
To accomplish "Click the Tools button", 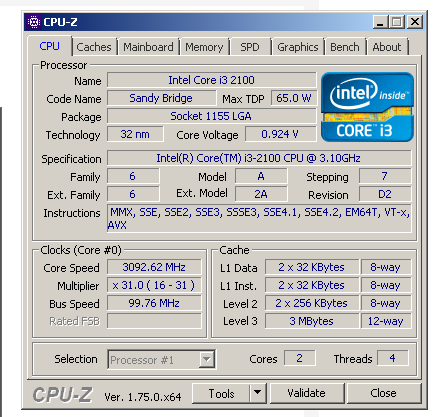I will point(221,393).
